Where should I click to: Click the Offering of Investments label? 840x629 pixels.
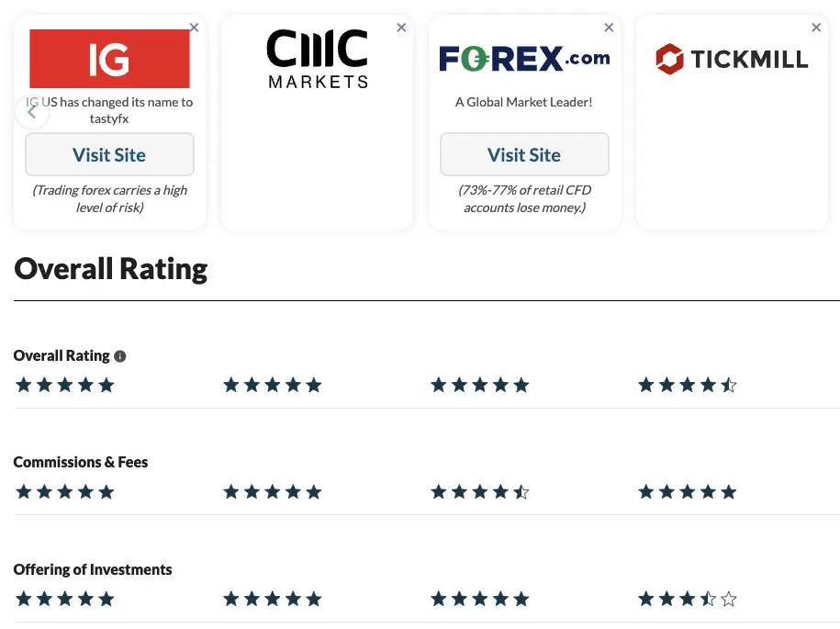pos(93,569)
